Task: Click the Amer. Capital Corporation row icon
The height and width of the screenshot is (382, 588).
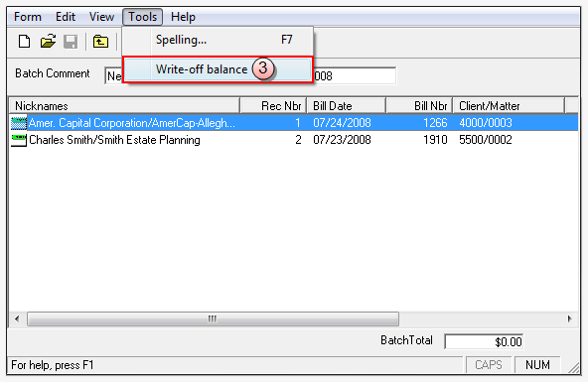Action: pyautogui.click(x=19, y=123)
